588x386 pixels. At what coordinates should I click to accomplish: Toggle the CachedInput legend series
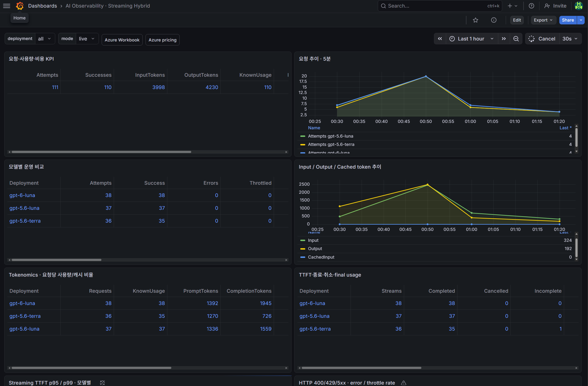(321, 257)
